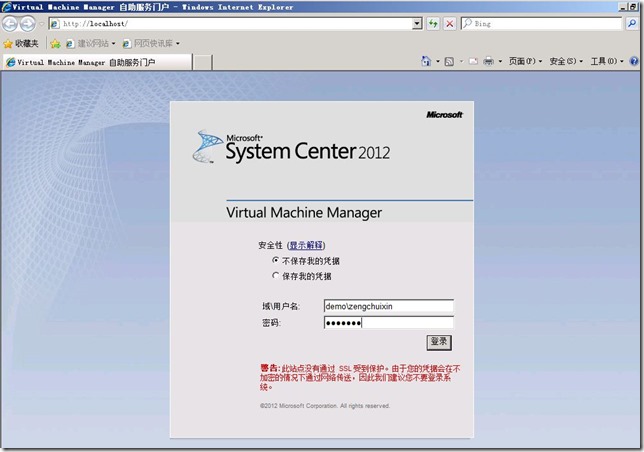Click the Home page icon in command bar
The width and height of the screenshot is (644, 452).
(426, 61)
